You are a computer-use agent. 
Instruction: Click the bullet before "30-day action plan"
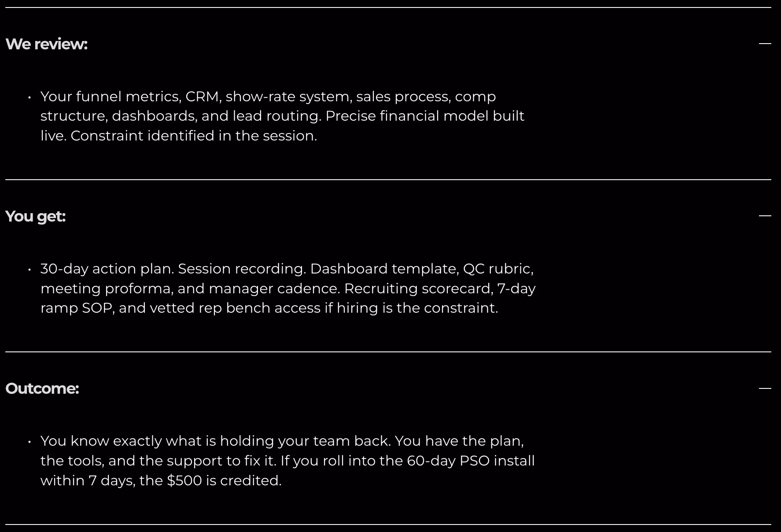[29, 269]
